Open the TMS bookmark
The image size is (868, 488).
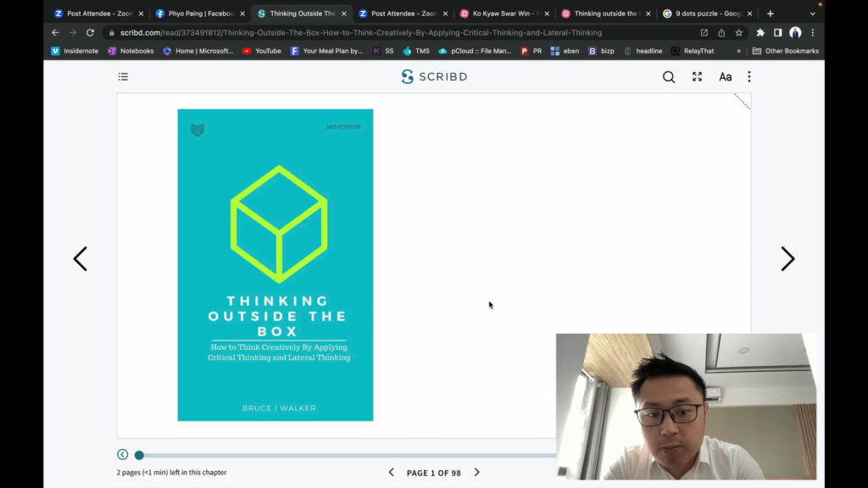[x=416, y=51]
